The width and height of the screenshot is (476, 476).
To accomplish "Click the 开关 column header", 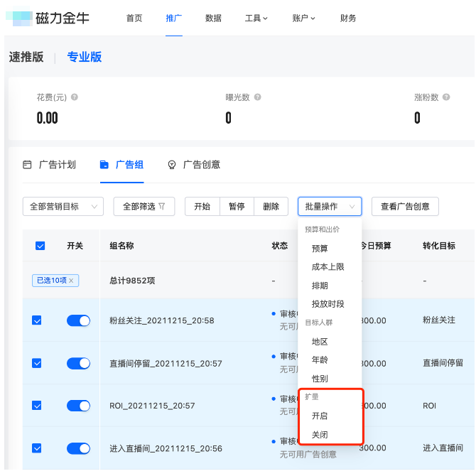I will (x=75, y=246).
